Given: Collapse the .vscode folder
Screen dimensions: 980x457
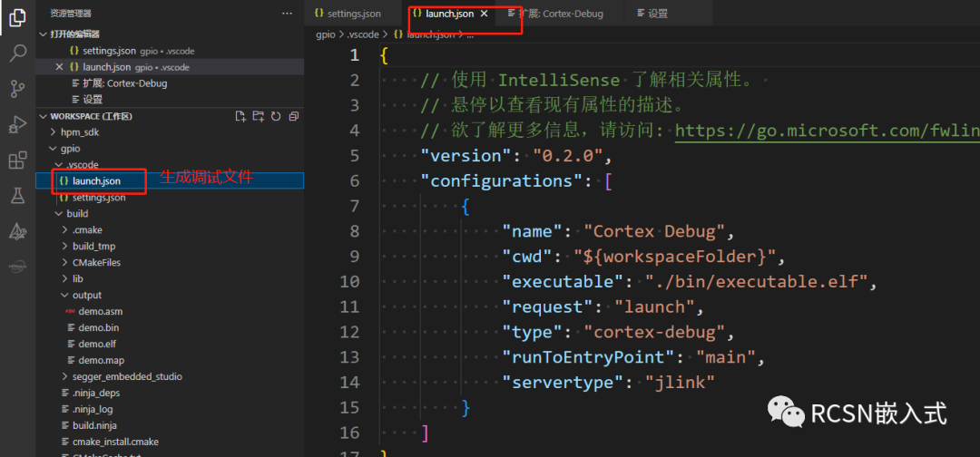Looking at the screenshot, I should 59,165.
